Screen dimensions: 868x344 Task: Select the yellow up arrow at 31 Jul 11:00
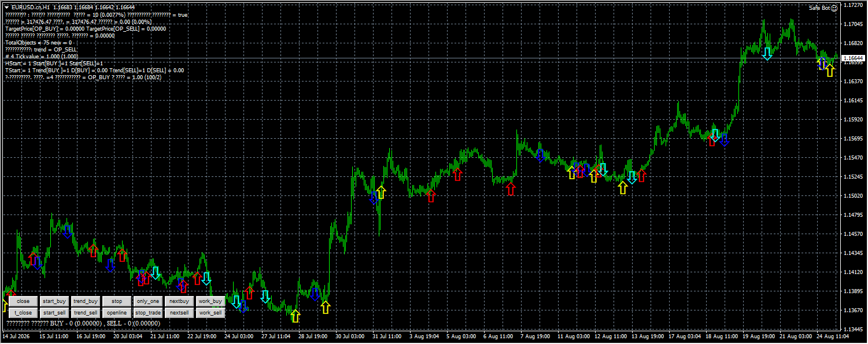(381, 193)
